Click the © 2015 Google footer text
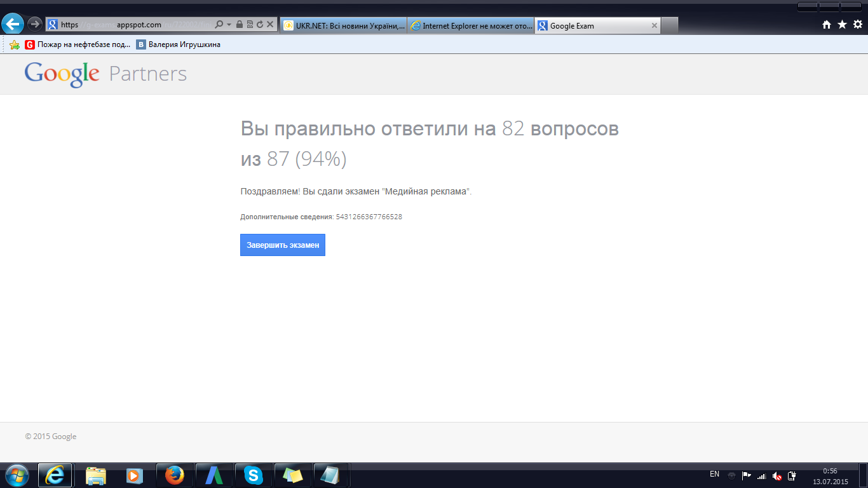This screenshot has height=488, width=868. pos(51,437)
